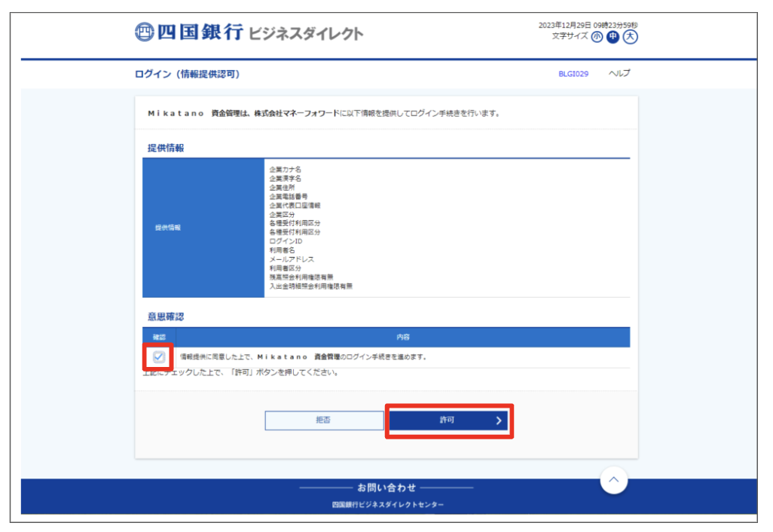The width and height of the screenshot is (773, 532).
Task: Click the メールアドレス entry
Action: click(x=292, y=259)
